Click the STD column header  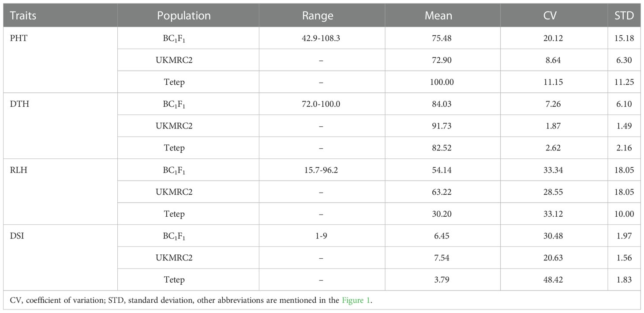[624, 16]
